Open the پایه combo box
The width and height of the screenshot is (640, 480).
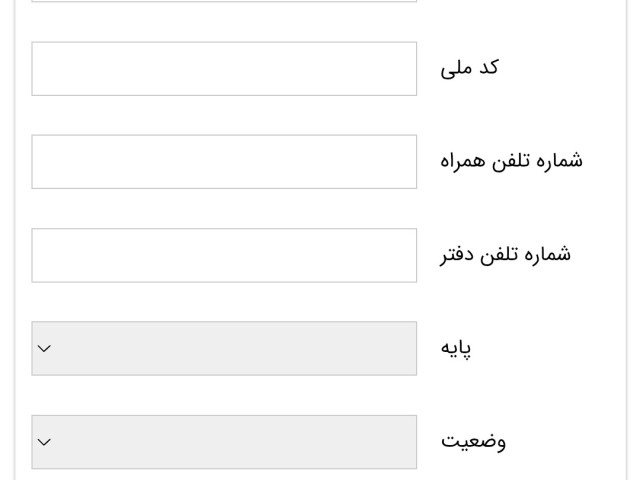pyautogui.click(x=224, y=348)
